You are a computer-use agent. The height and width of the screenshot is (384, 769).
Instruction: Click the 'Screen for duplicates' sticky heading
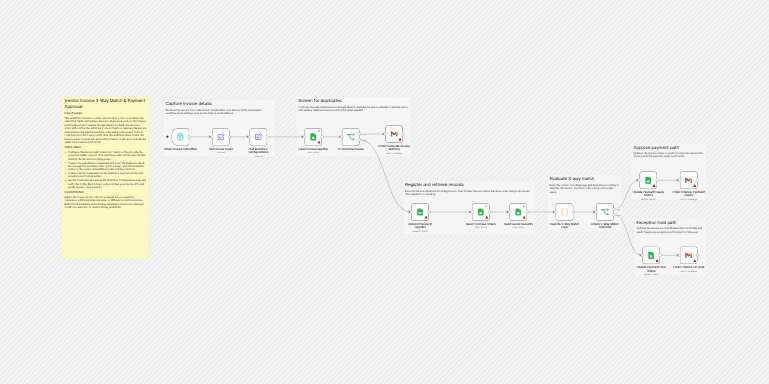point(320,101)
